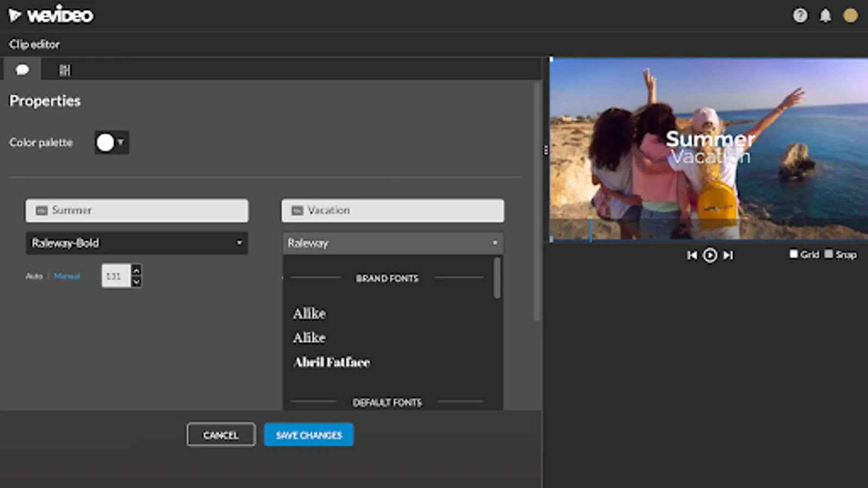Open the help question mark icon
The height and width of the screenshot is (488, 868).
point(800,15)
